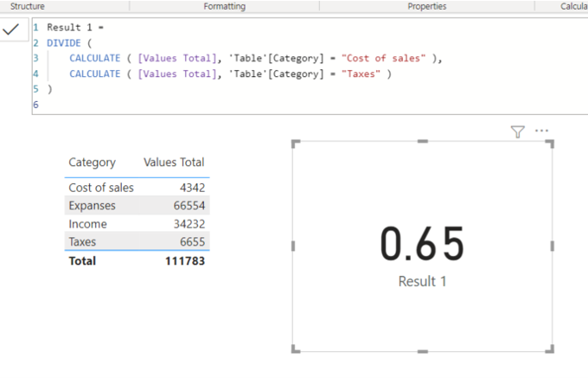Click the "Taxes" string in formula
Viewport: 588px width, 378px height.
click(x=361, y=74)
